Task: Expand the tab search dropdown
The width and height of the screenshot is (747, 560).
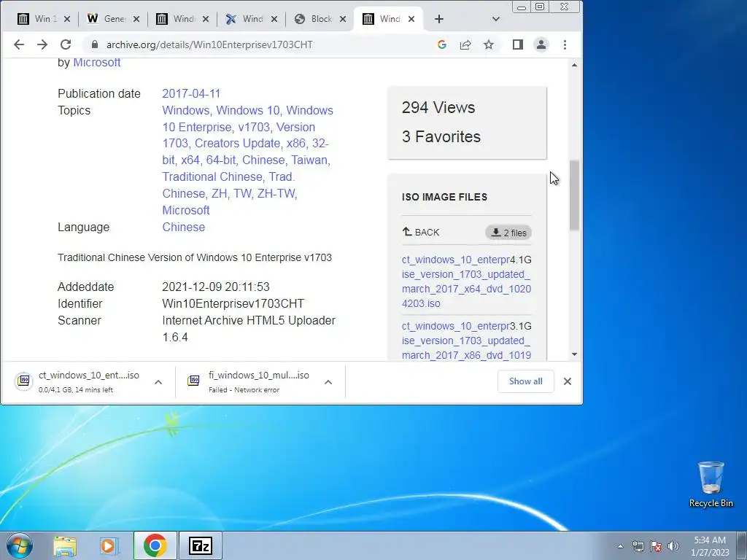Action: tap(496, 19)
